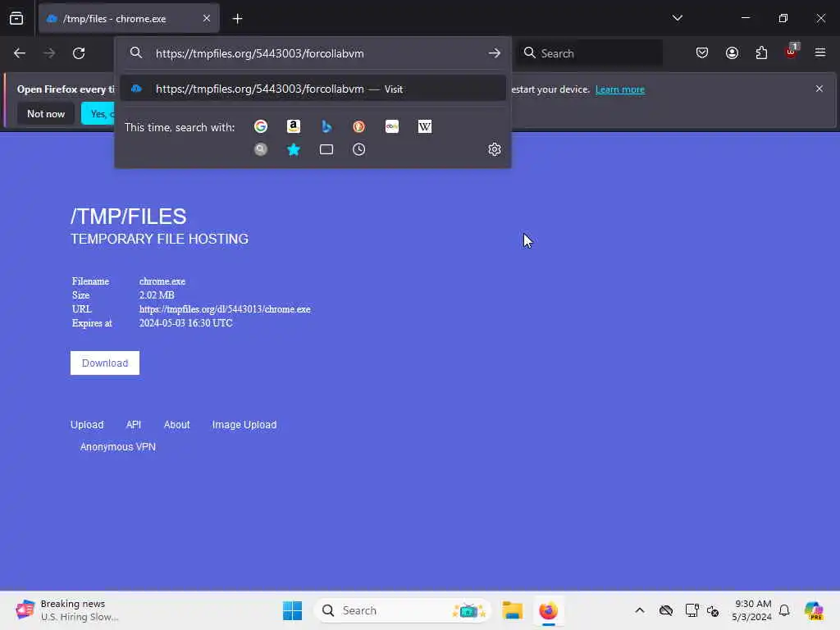The width and height of the screenshot is (840, 630).
Task: Select the /tmp/files - chrome.exe tab
Action: click(129, 19)
